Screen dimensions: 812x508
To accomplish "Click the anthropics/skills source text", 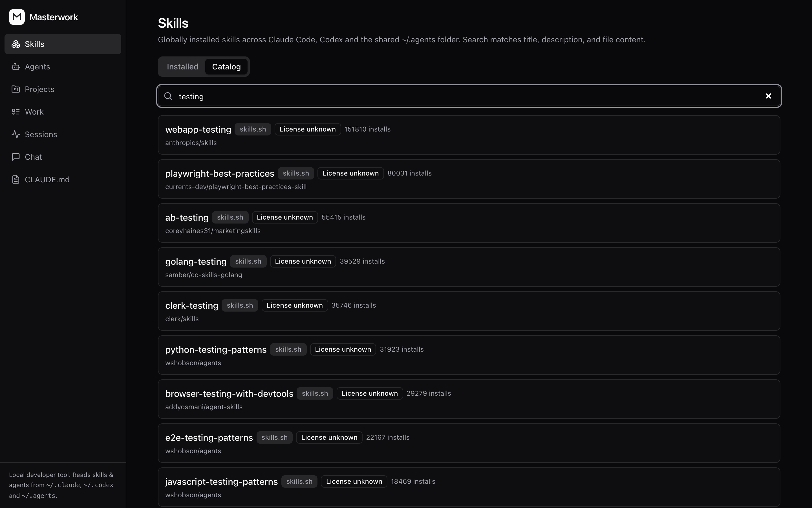I will pos(191,143).
